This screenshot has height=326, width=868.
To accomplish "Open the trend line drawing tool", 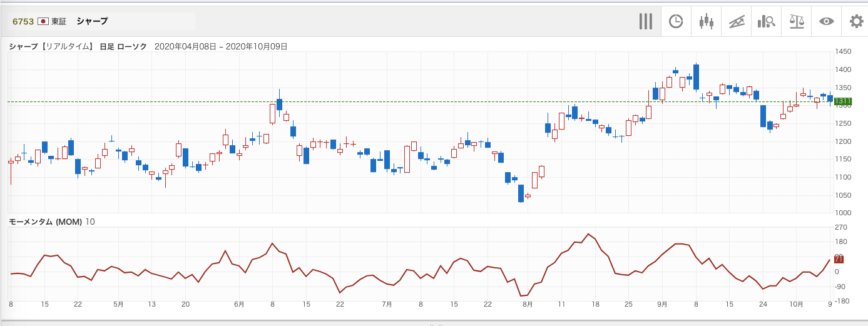I will [x=737, y=21].
